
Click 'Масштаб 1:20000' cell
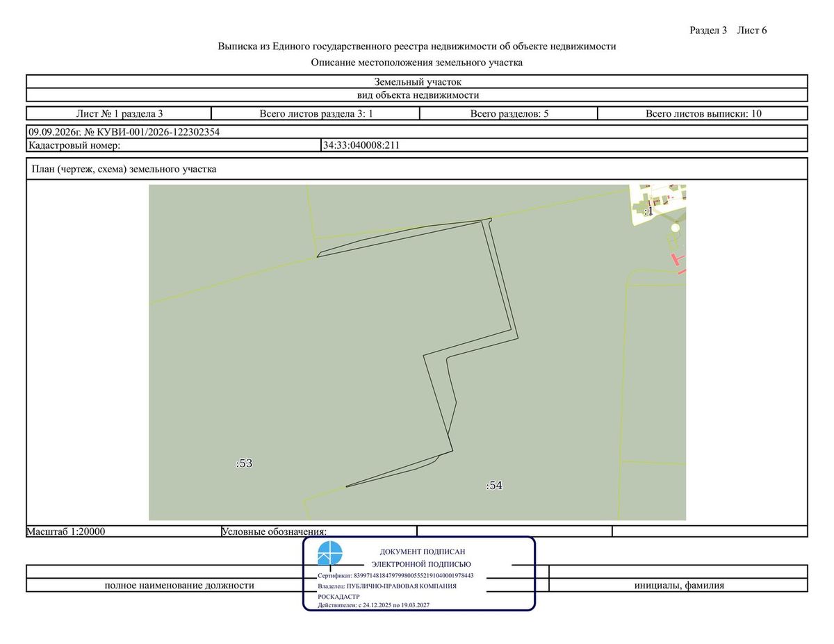123,531
